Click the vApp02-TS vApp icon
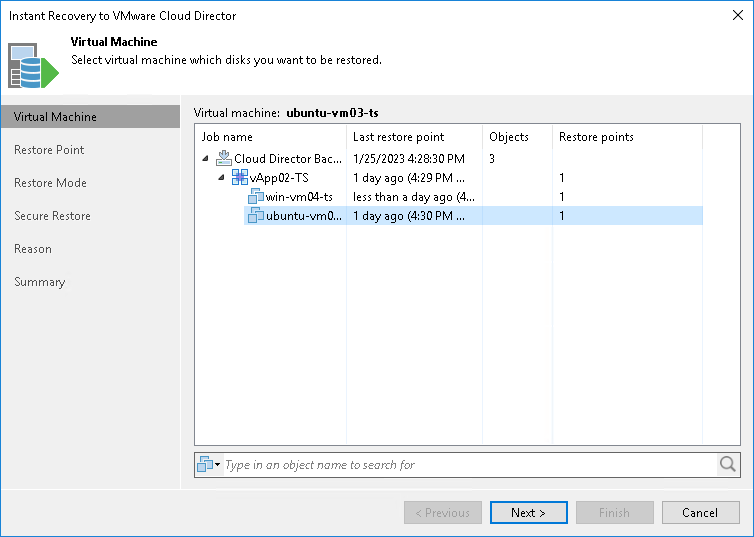 tap(240, 177)
